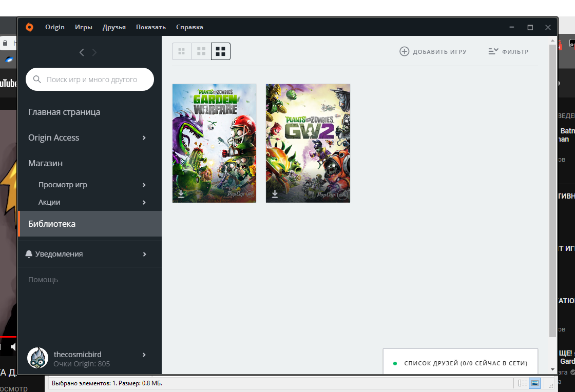Click the search magnifier icon
The image size is (575, 392).
37,79
